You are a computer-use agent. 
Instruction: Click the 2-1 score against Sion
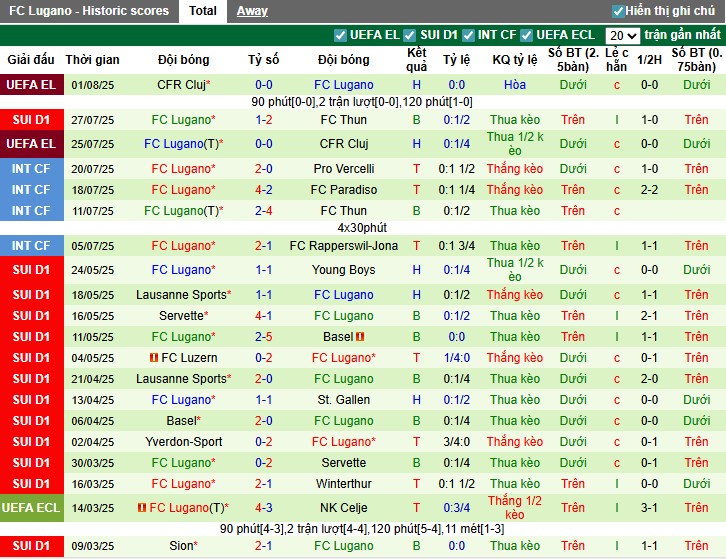[263, 546]
